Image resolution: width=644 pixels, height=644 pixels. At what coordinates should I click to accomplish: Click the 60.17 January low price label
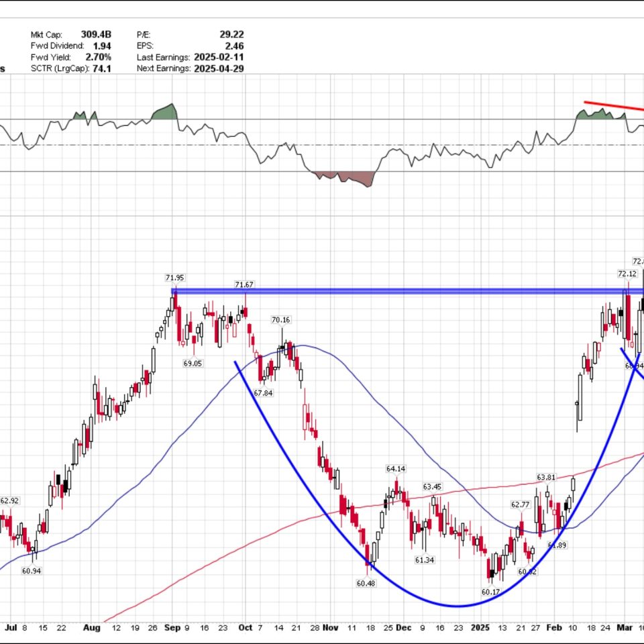(x=491, y=592)
